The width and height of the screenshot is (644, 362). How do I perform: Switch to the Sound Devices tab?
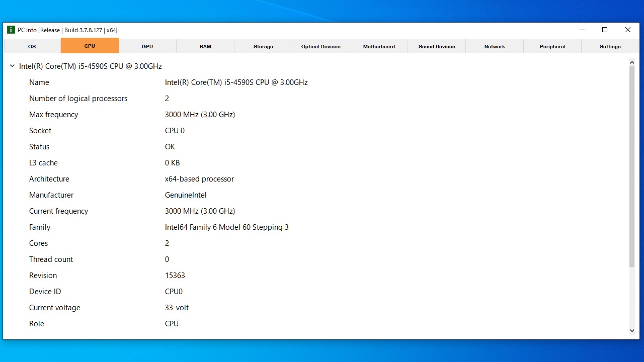(437, 46)
